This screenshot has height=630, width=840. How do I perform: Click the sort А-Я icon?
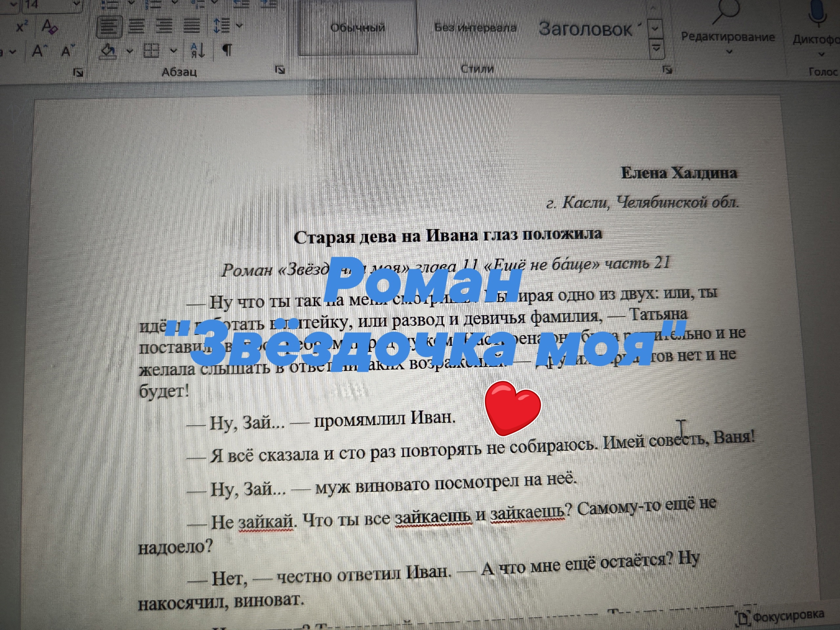[x=198, y=51]
